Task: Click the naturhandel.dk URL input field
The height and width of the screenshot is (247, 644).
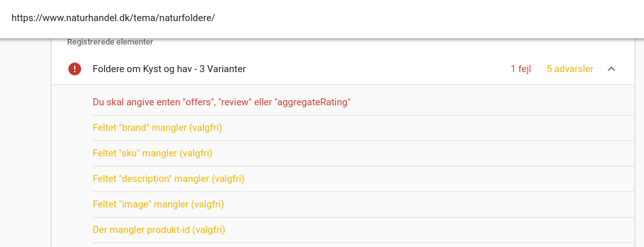Action: click(322, 18)
